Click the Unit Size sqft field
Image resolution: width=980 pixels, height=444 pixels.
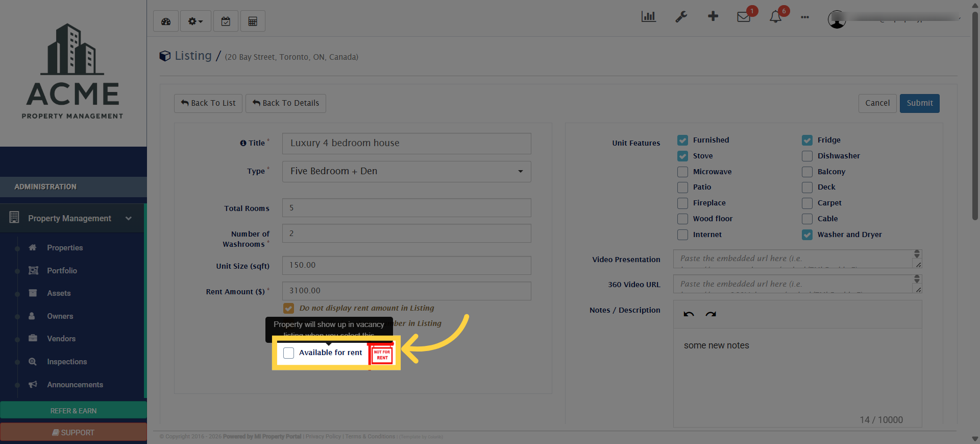pos(406,265)
